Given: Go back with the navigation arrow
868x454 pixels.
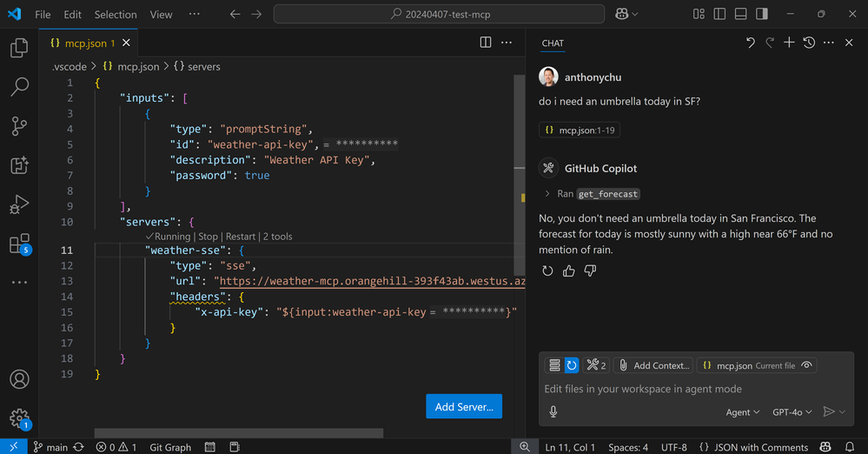Looking at the screenshot, I should click(x=235, y=15).
